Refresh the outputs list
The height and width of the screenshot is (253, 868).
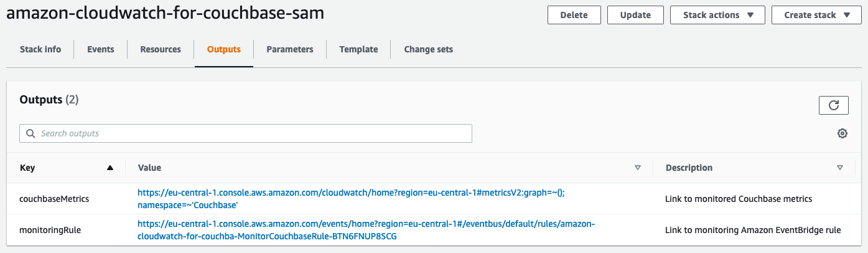pyautogui.click(x=833, y=105)
